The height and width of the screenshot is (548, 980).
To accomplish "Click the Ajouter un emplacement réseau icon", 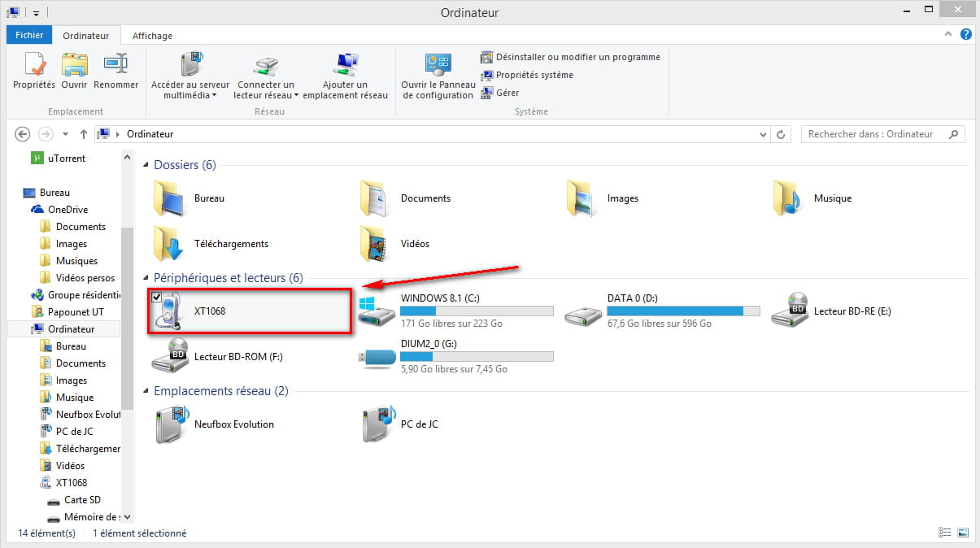I will tap(345, 64).
